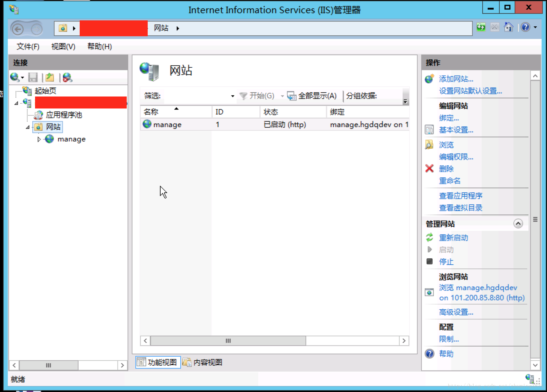This screenshot has height=392, width=547.
Task: Collapse the server node in tree
Action: point(16,103)
